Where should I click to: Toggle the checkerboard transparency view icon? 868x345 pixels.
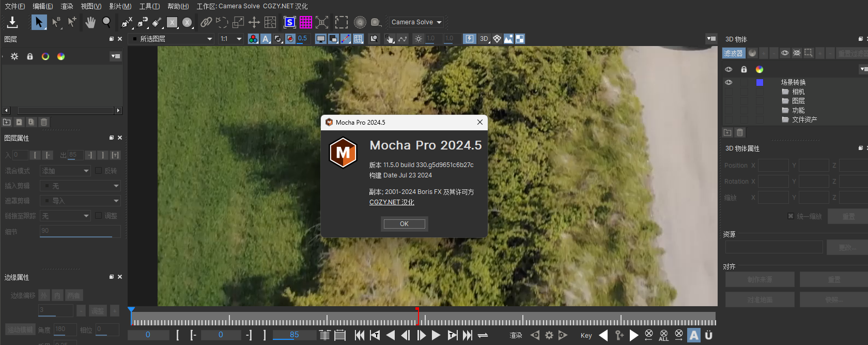520,39
